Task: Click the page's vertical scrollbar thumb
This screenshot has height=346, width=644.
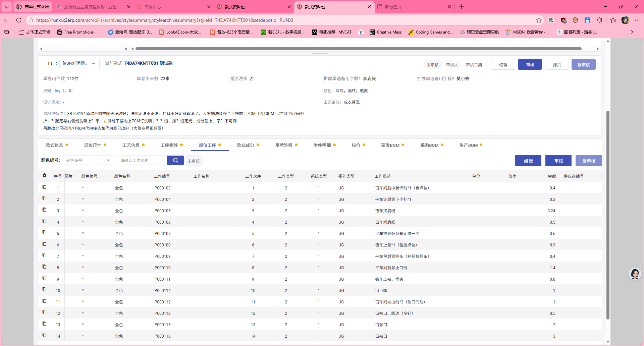Action: click(608, 215)
